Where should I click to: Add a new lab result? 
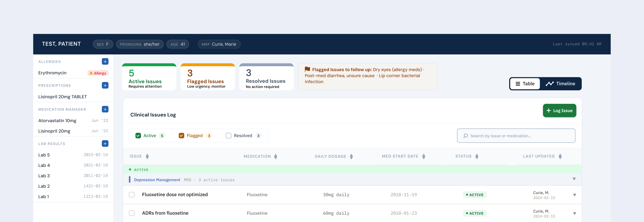(x=105, y=143)
